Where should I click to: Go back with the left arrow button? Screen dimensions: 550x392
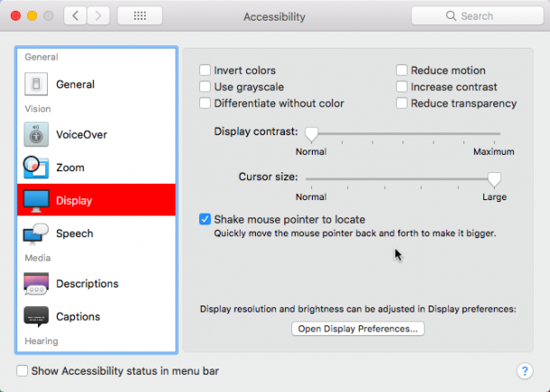(x=75, y=16)
